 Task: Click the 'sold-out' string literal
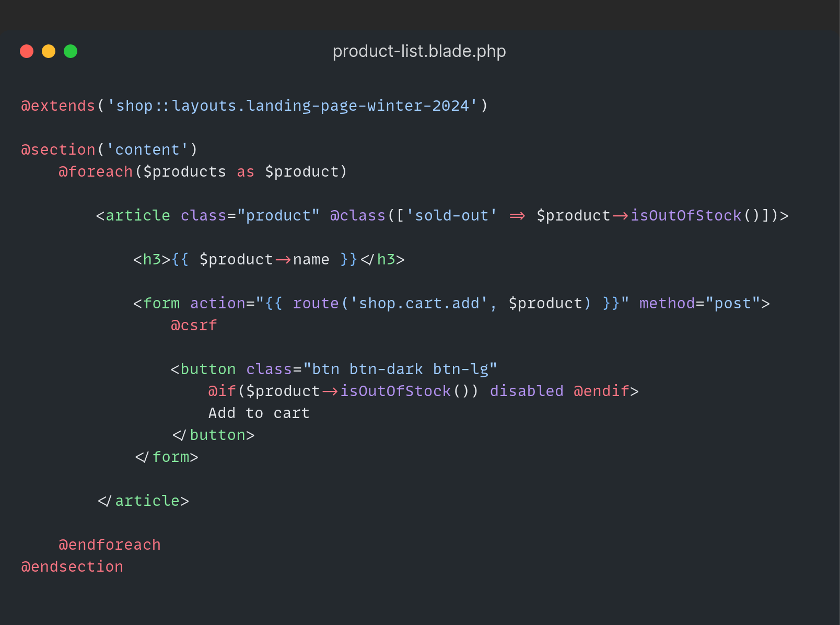(451, 216)
